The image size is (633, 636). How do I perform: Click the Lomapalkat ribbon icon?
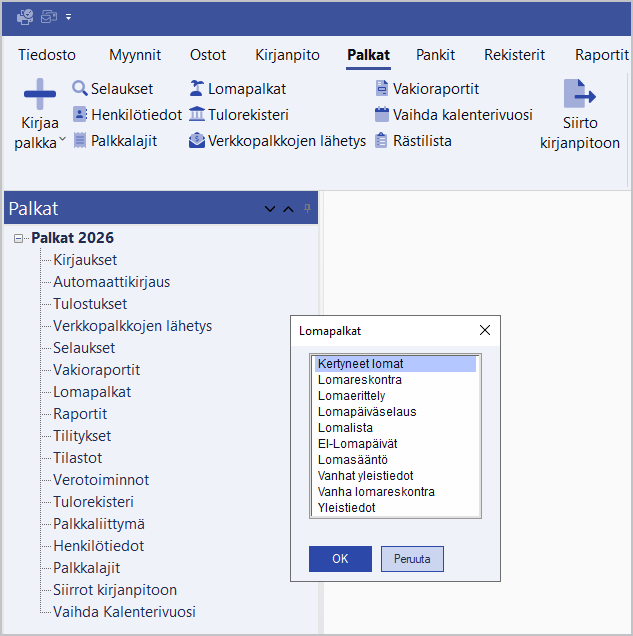pyautogui.click(x=197, y=89)
